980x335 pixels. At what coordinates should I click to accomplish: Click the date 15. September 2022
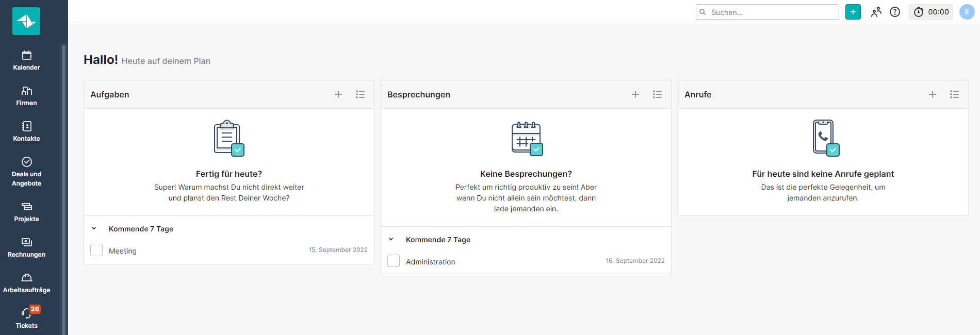[x=338, y=250]
